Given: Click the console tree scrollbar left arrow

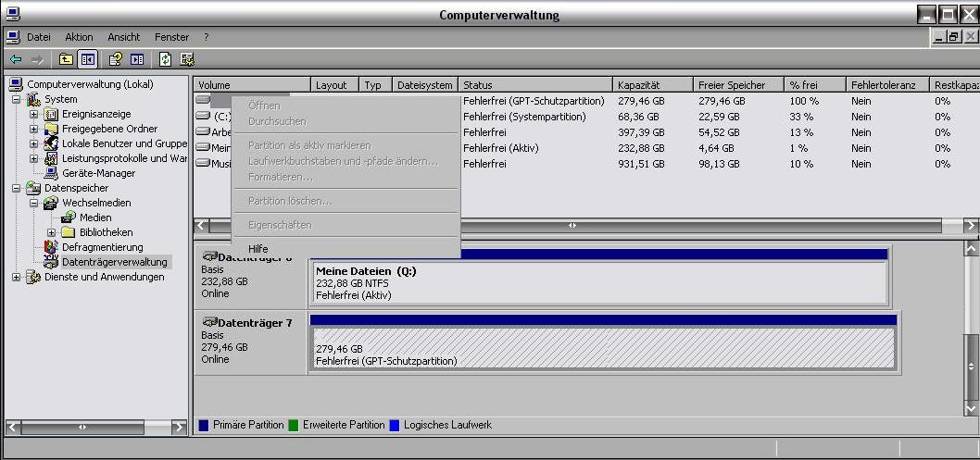Looking at the screenshot, I should coord(13,428).
